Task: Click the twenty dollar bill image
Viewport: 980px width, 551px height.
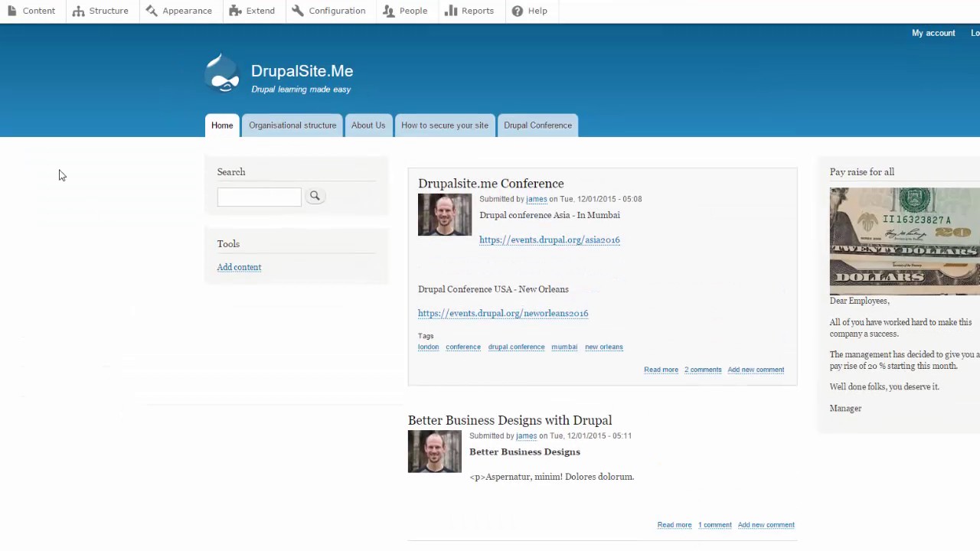Action: click(905, 241)
